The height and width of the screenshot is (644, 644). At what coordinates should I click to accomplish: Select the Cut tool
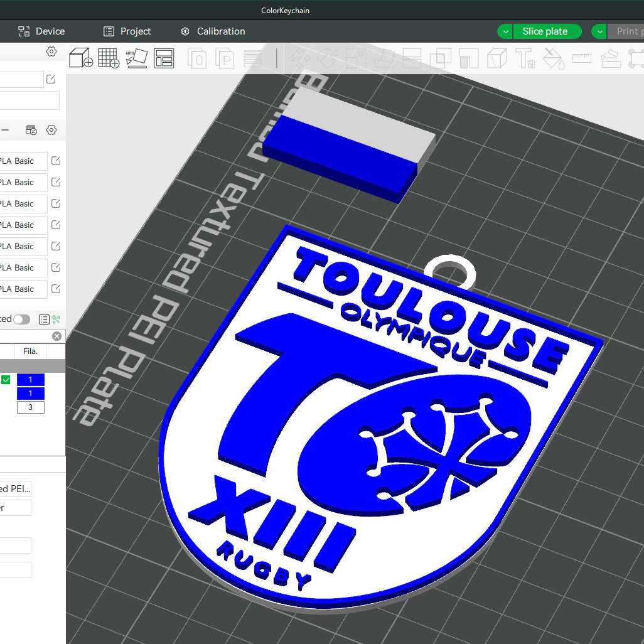[x=412, y=58]
